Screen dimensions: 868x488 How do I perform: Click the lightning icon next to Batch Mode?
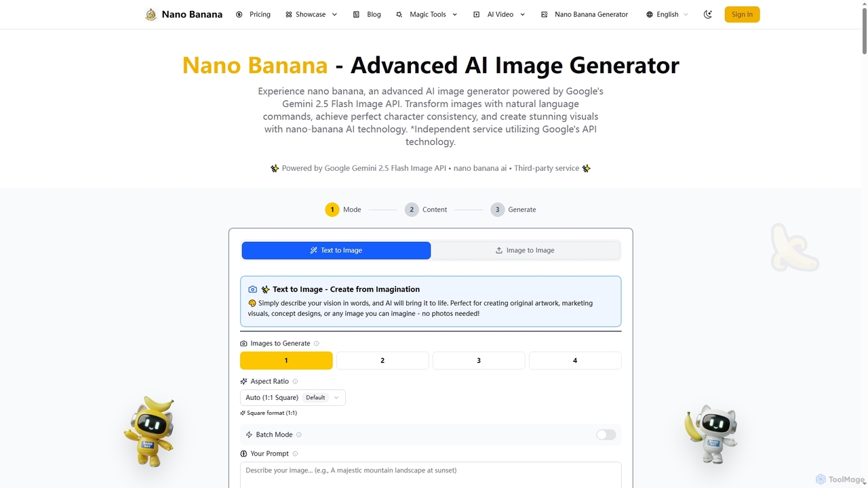(x=249, y=434)
